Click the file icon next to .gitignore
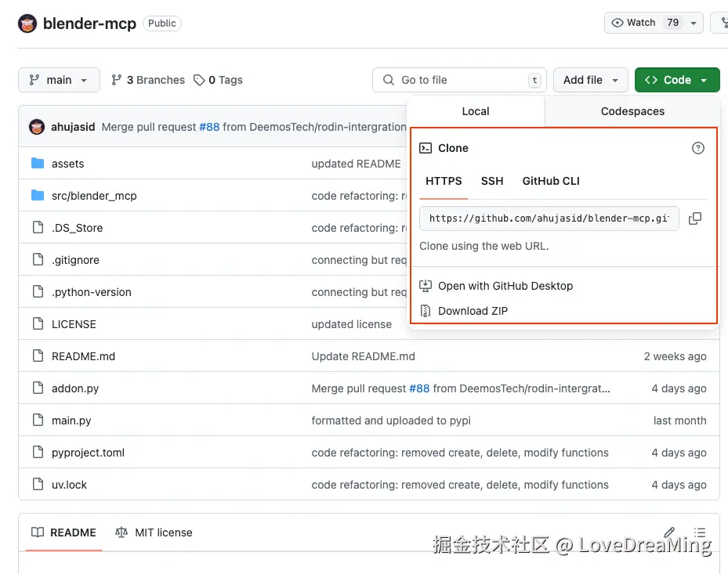The width and height of the screenshot is (728, 574). pos(38,259)
